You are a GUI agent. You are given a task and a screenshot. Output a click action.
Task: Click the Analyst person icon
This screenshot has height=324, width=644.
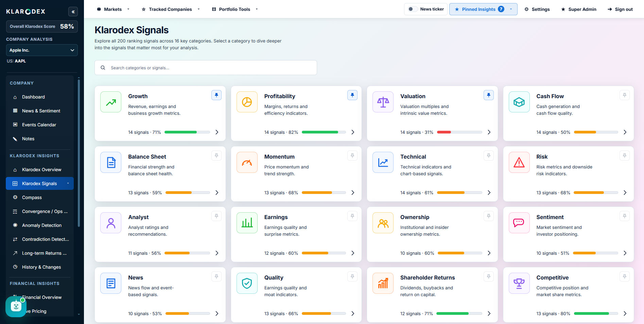(x=111, y=223)
